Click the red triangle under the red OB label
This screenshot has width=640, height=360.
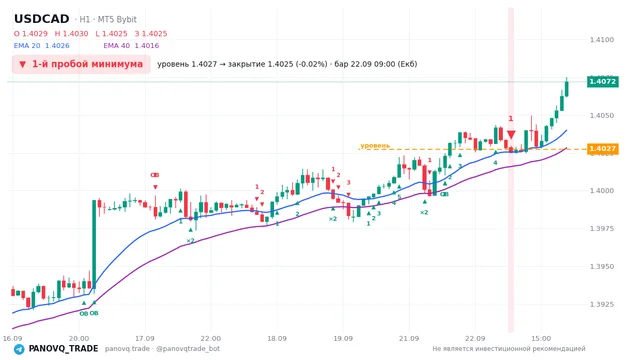(x=155, y=187)
